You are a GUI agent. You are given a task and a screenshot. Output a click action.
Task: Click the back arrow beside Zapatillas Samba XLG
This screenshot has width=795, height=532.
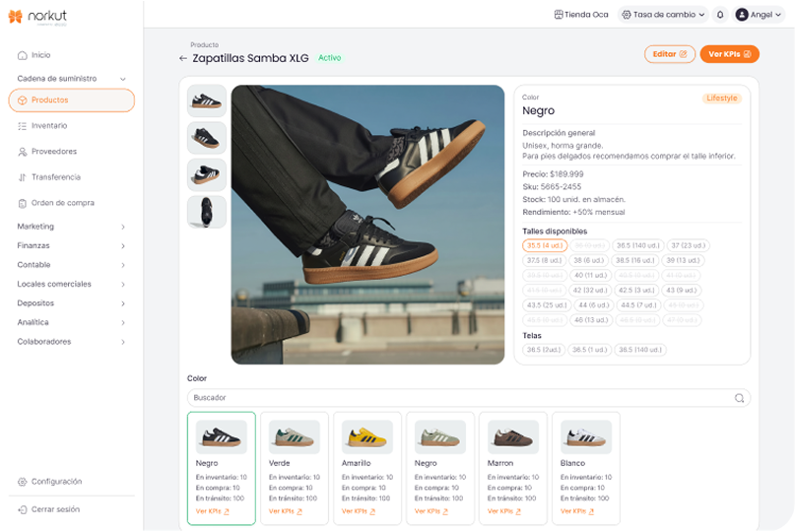[x=183, y=58]
